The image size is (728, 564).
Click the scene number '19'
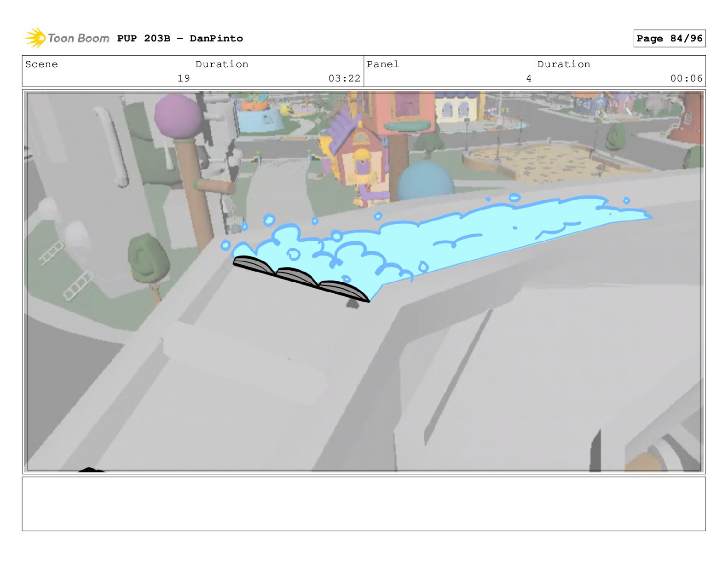(184, 78)
